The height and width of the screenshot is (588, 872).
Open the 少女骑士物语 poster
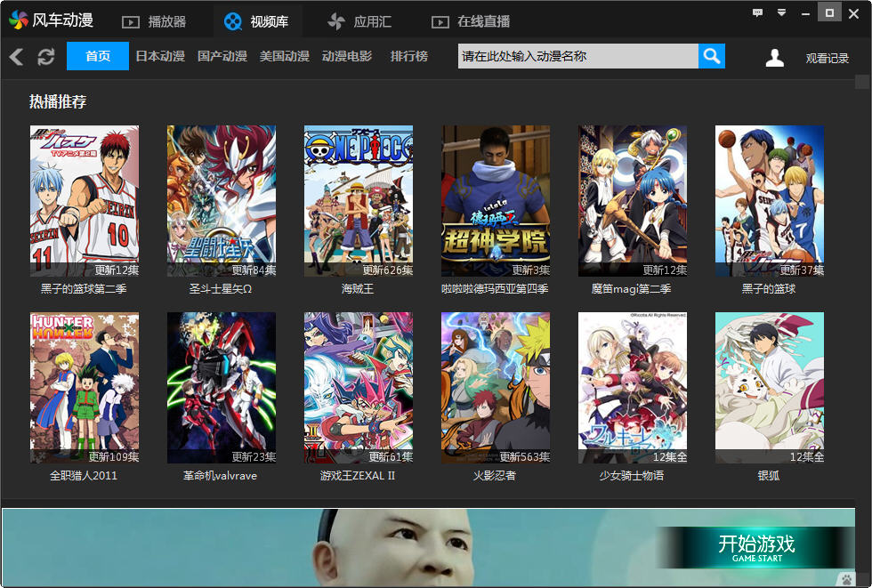[x=633, y=387]
